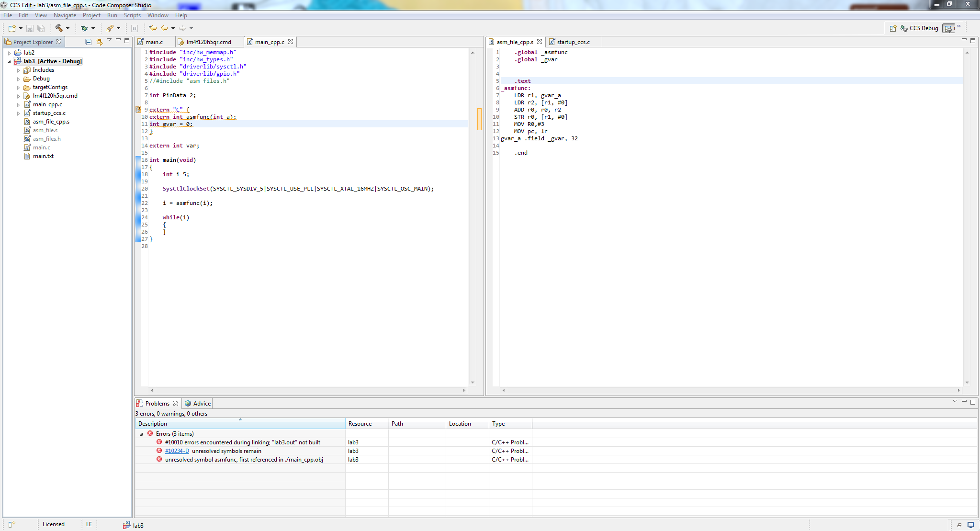Select the active CCS Edit perspective button

(x=948, y=28)
